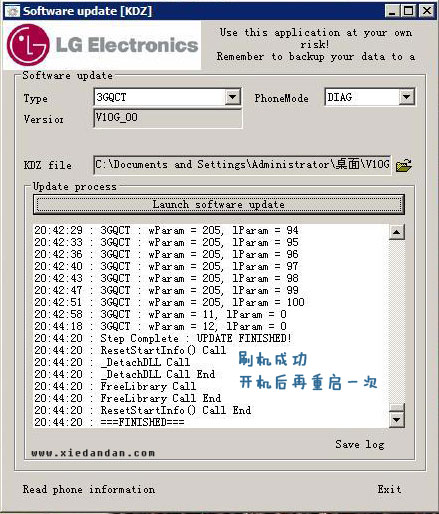This screenshot has height=514, width=439.
Task: Click the 3GQCT text in Type combo box
Action: [111, 97]
